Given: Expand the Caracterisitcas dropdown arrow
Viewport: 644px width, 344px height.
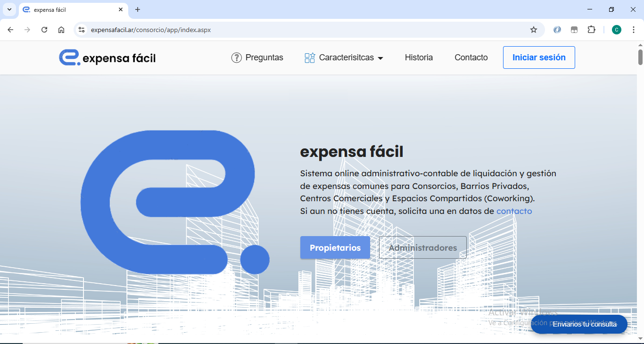Looking at the screenshot, I should pyautogui.click(x=380, y=58).
